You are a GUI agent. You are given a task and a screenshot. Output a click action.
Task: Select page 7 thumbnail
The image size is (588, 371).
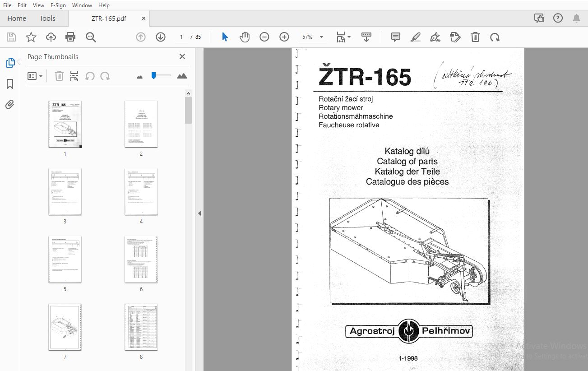(x=65, y=327)
